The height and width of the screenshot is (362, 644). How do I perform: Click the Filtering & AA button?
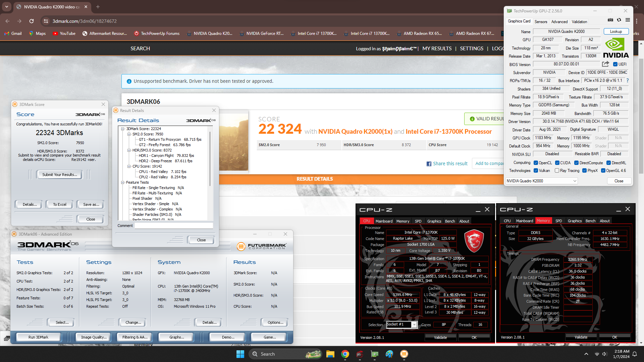(x=134, y=337)
